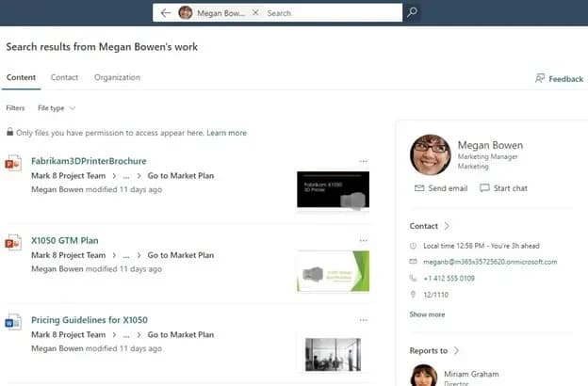
Task: Click Megan Bowen's profile photo in card
Action: pyautogui.click(x=431, y=154)
